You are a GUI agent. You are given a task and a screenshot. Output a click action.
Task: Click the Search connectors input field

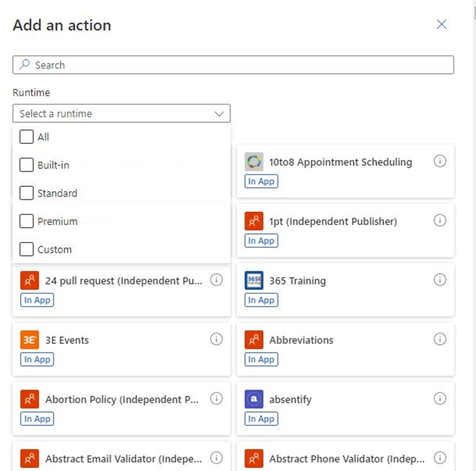coord(233,65)
